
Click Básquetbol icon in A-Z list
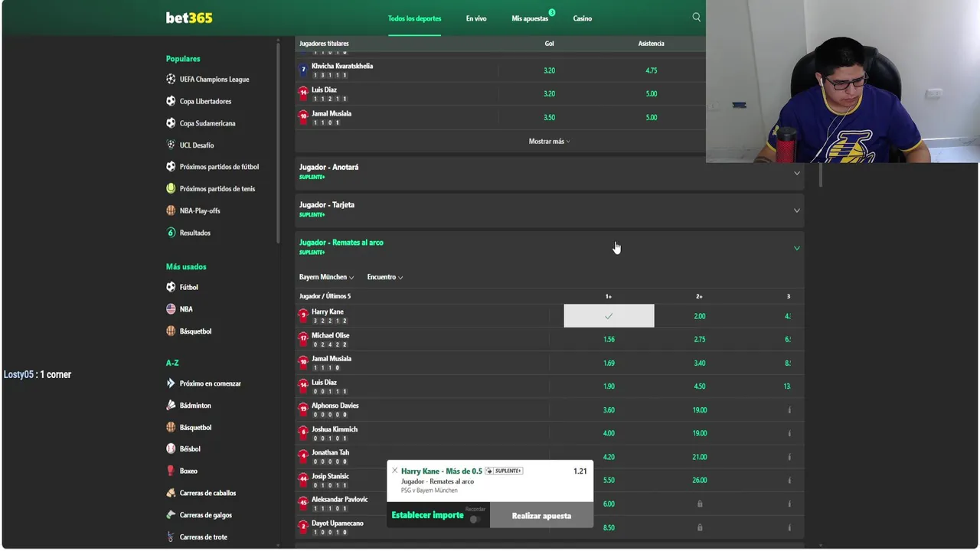[171, 427]
